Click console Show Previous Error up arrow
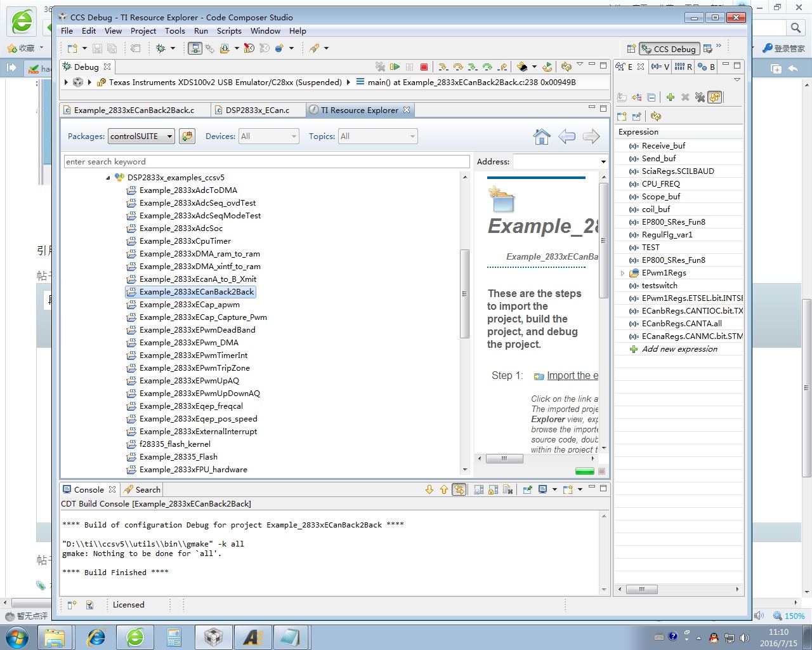Image resolution: width=812 pixels, height=650 pixels. click(x=443, y=489)
